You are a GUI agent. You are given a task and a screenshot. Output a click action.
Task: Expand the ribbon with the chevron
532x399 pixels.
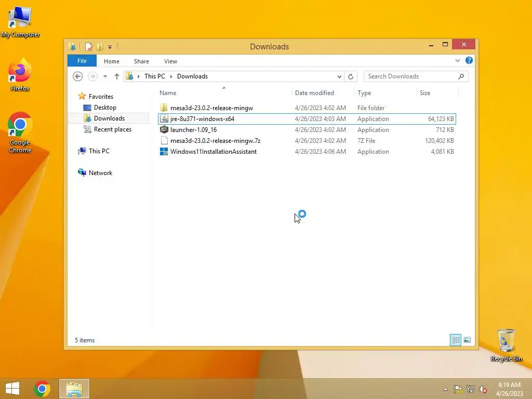pyautogui.click(x=457, y=60)
